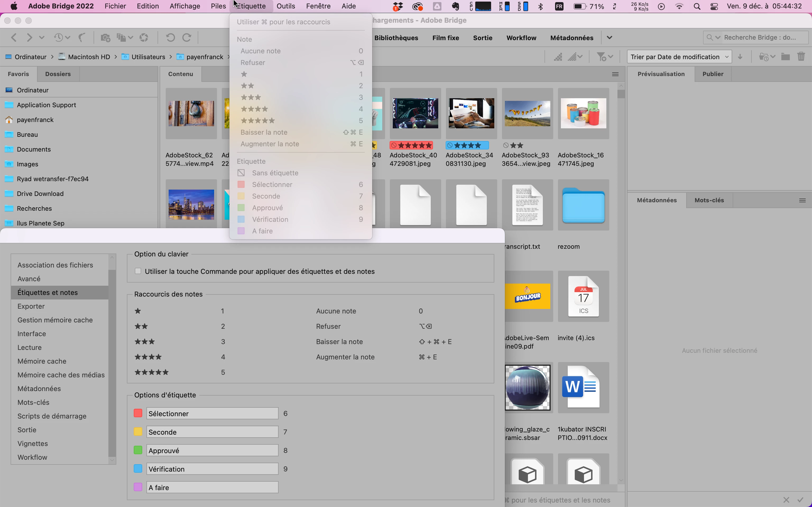Select Gestion mémoire cache preference category
Viewport: 812px width, 507px height.
(55, 320)
